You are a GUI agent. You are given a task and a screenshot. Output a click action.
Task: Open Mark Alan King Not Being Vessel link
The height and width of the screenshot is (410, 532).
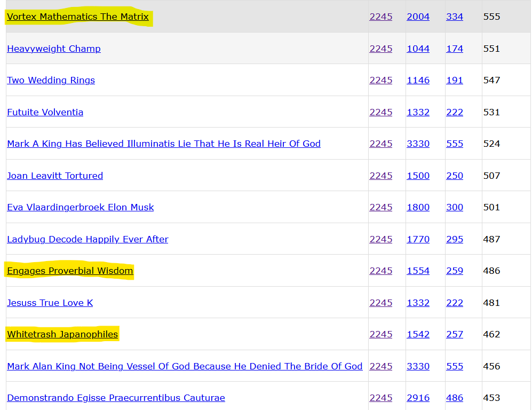185,366
